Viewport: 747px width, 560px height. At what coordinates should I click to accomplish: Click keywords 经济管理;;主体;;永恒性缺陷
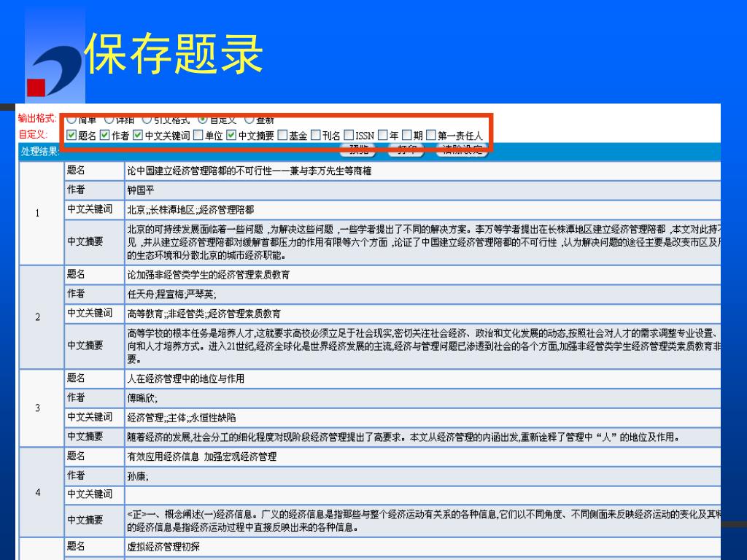coord(182,418)
